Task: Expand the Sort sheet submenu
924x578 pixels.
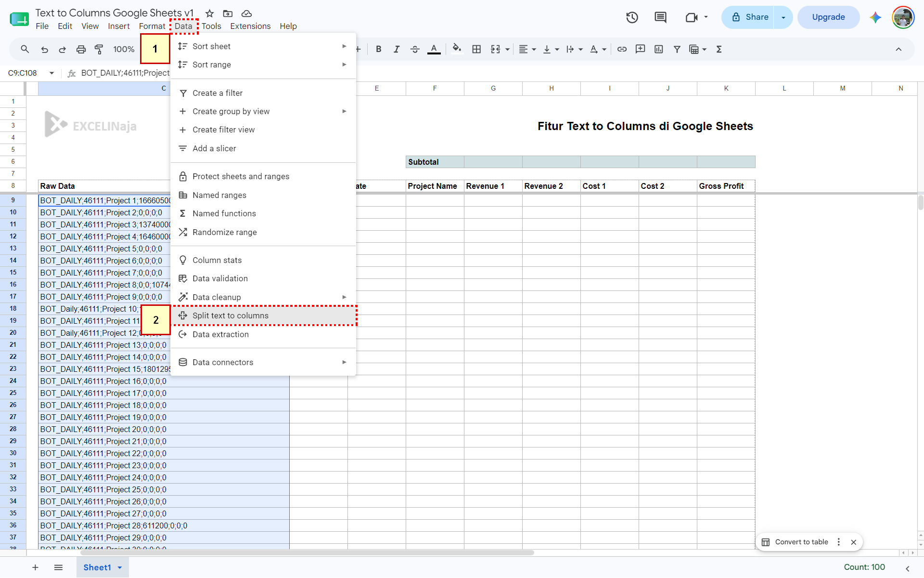Action: click(x=264, y=46)
